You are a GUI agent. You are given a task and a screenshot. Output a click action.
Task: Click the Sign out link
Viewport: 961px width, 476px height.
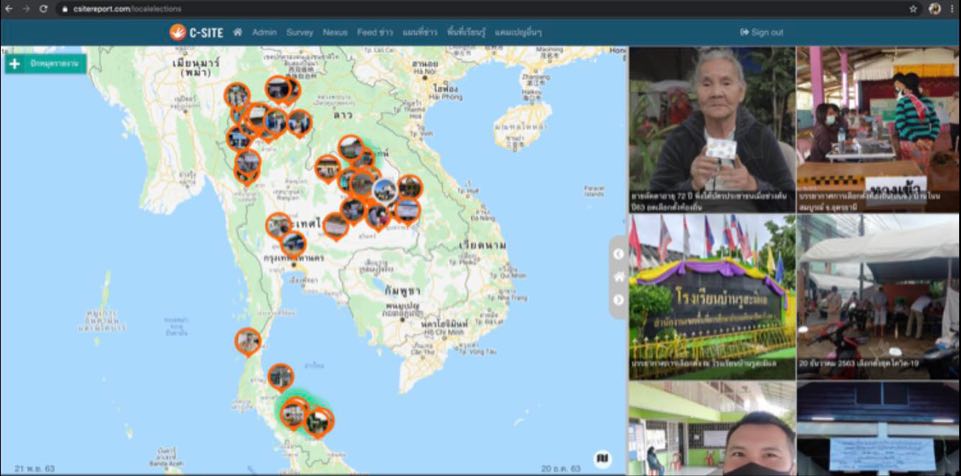tap(762, 32)
